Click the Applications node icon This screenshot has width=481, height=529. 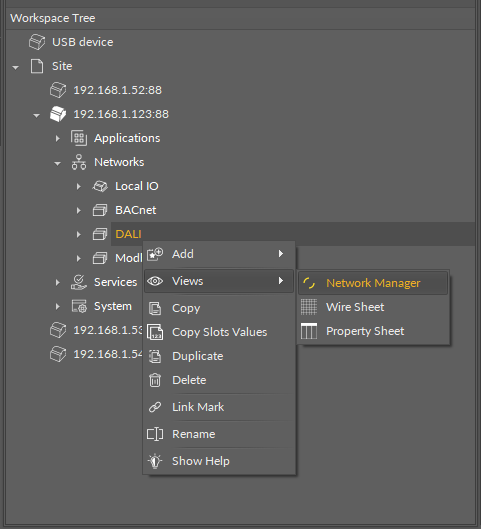tap(79, 138)
